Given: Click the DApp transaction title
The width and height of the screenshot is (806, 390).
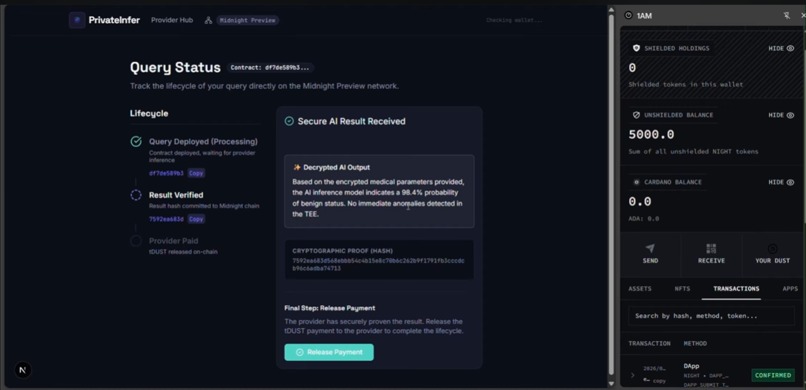Looking at the screenshot, I should (691, 366).
